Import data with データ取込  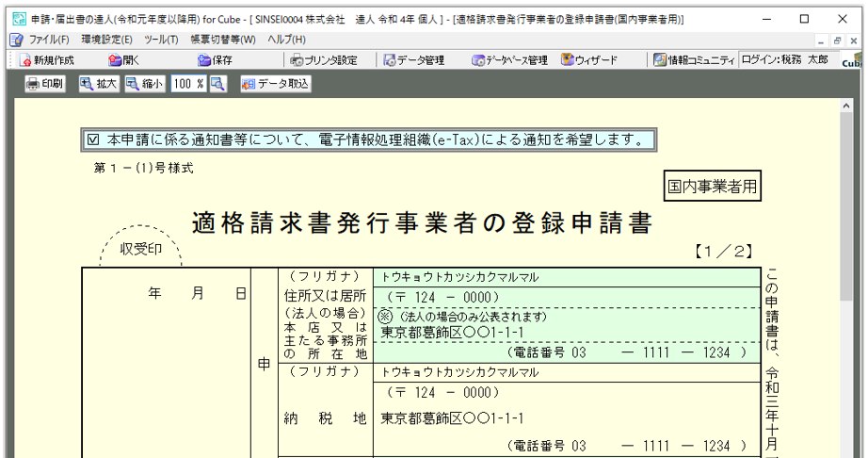point(276,84)
